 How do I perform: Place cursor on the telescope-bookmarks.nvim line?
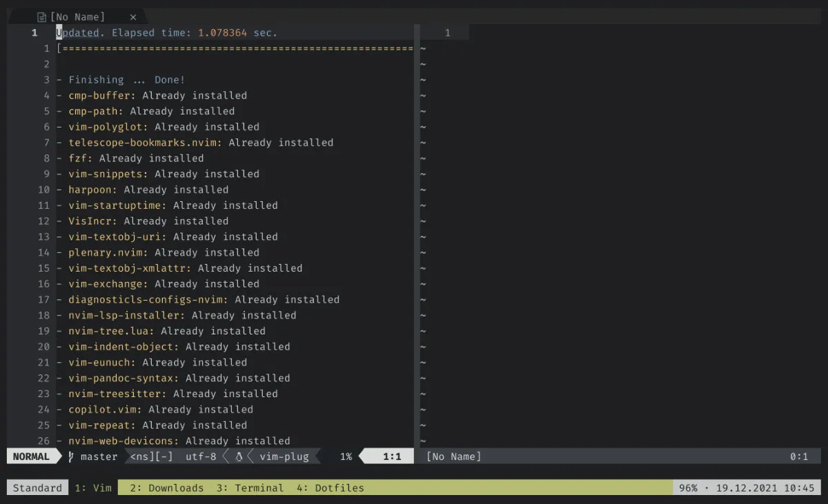(x=145, y=143)
